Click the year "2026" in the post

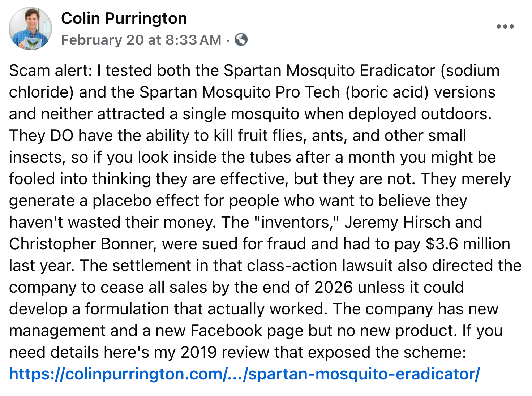click(x=333, y=287)
